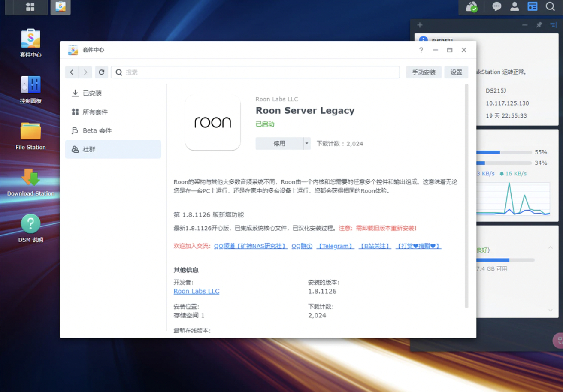Select 已安装 in the sidebar
The width and height of the screenshot is (563, 392).
92,93
